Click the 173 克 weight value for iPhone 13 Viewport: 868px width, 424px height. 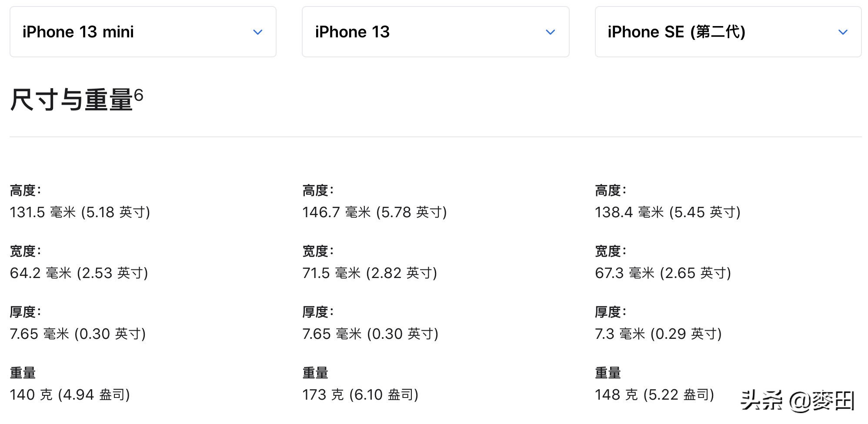pyautogui.click(x=361, y=395)
